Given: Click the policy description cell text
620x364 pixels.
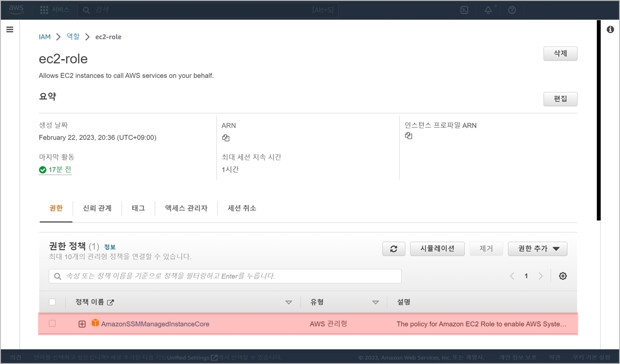Looking at the screenshot, I should [x=481, y=324].
